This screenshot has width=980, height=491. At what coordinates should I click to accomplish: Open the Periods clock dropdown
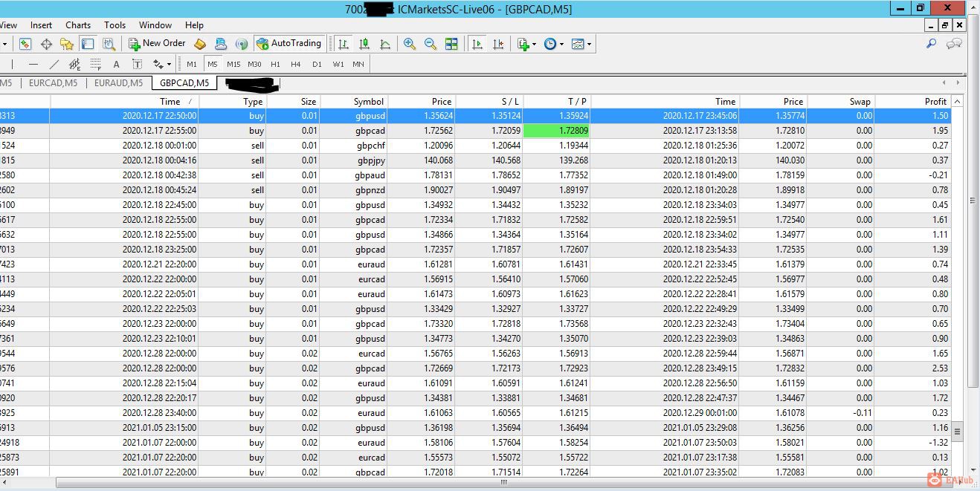(x=553, y=44)
